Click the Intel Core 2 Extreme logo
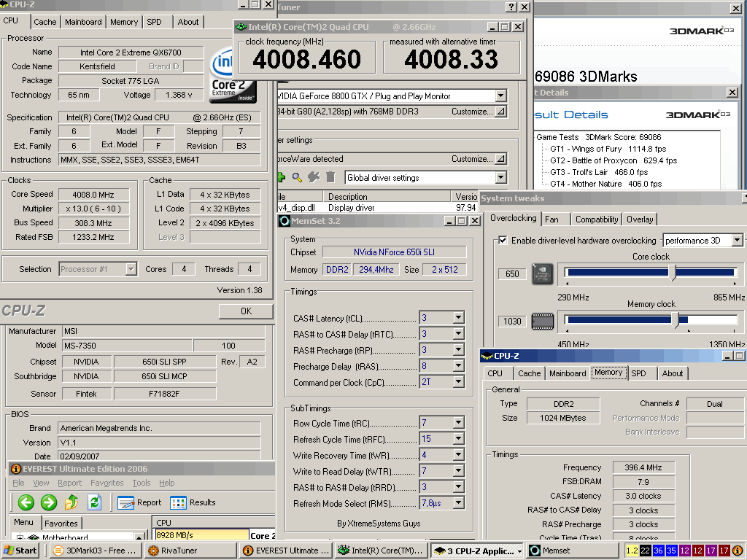747x560 pixels. click(233, 76)
